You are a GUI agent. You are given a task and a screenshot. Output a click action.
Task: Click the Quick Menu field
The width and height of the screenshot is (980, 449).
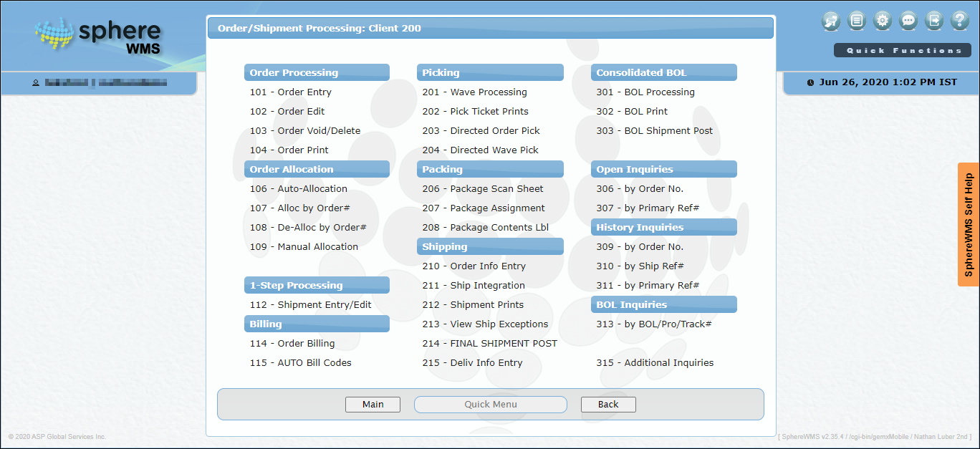tap(491, 405)
